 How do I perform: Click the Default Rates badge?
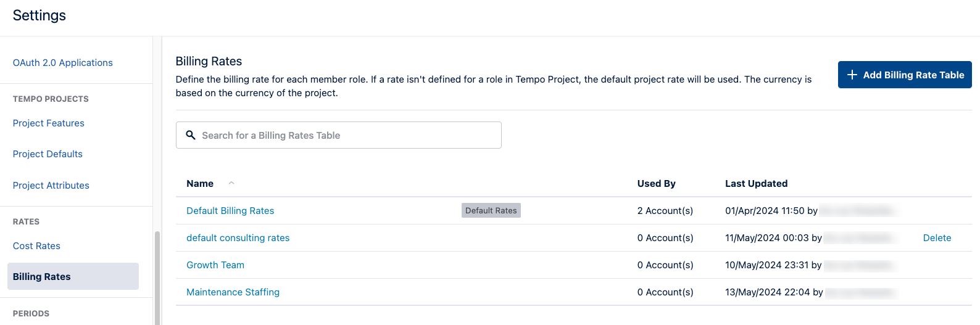(x=491, y=211)
